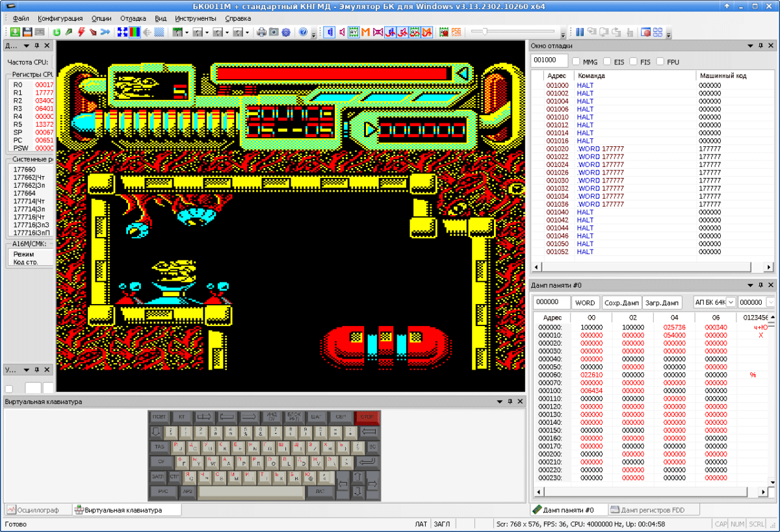
Task: Click the memory dump address field 000000
Action: point(551,303)
